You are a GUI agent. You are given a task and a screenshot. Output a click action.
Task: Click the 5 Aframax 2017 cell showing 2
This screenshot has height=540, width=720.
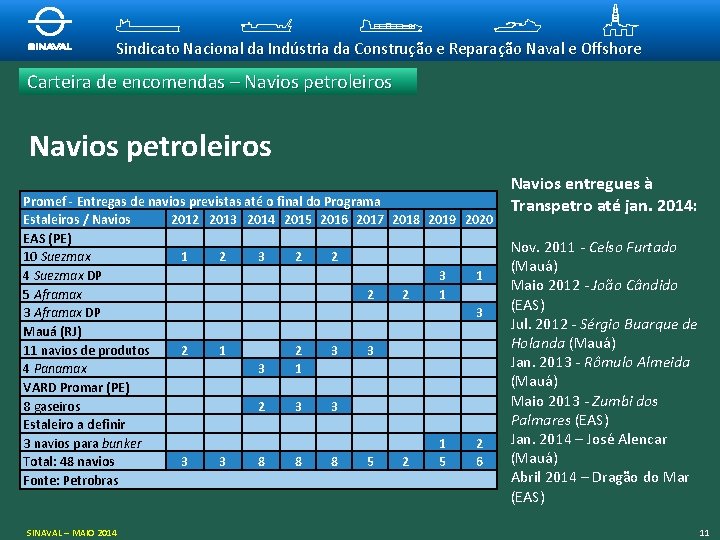tap(370, 294)
